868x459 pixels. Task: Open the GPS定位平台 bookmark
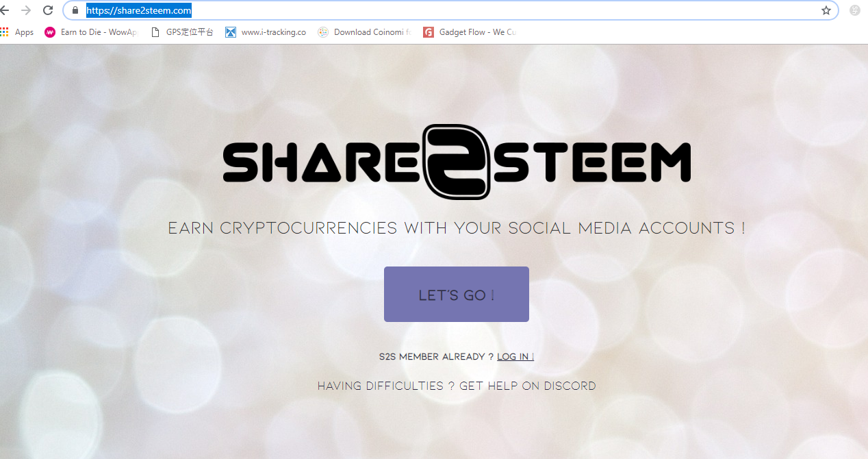(x=181, y=32)
